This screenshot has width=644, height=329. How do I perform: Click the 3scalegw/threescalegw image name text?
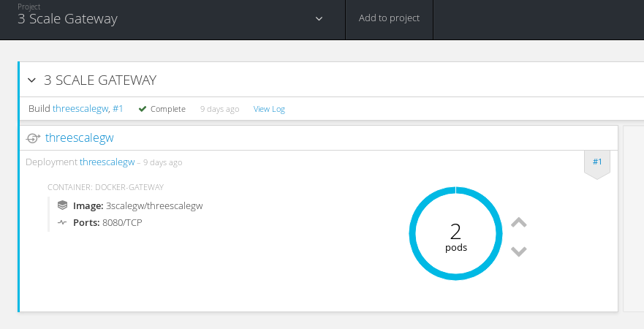[x=154, y=205]
